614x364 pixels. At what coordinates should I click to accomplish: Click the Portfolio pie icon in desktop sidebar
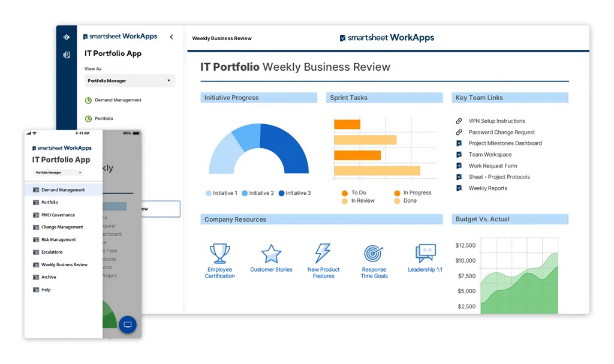tap(89, 118)
